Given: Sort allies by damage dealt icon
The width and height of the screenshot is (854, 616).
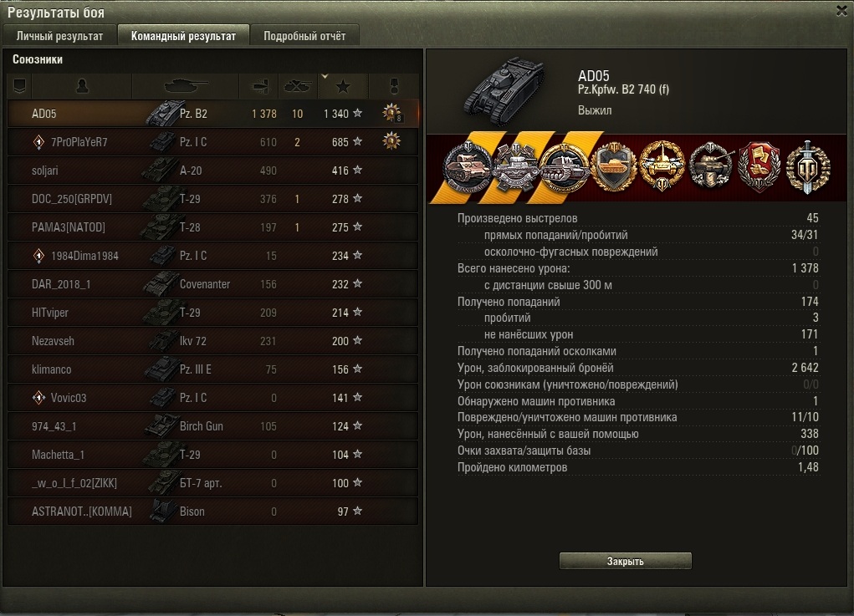Looking at the screenshot, I should pyautogui.click(x=261, y=86).
